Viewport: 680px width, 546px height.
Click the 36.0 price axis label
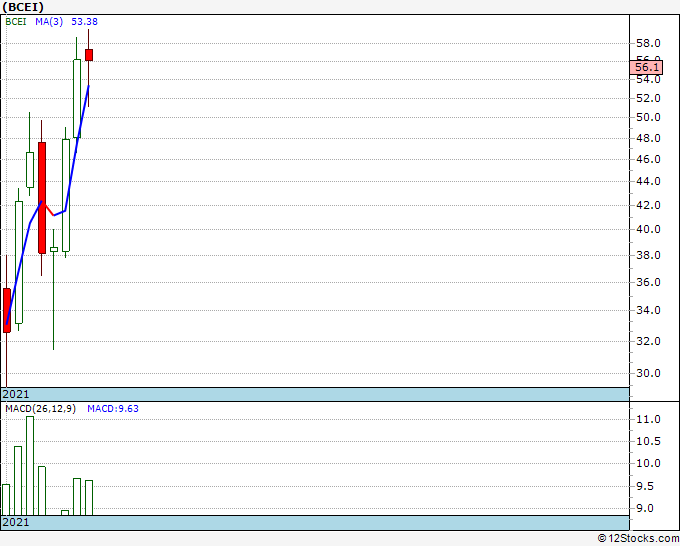pyautogui.click(x=648, y=282)
